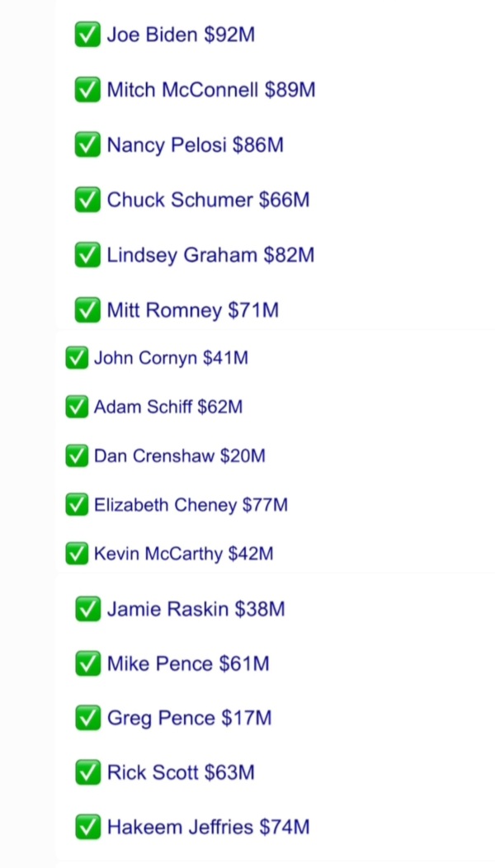Click the green checkmark beside Joe Biden
Viewport: 495px width, 868px height.
click(87, 35)
